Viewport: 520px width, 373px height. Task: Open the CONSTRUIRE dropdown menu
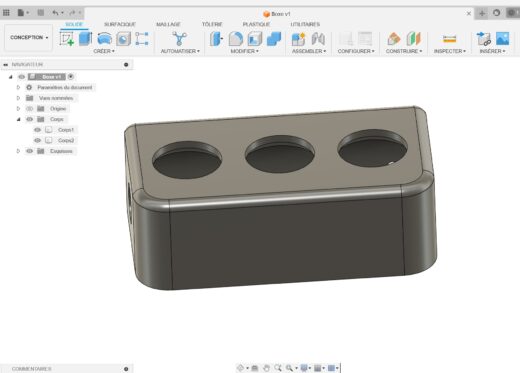(x=404, y=51)
